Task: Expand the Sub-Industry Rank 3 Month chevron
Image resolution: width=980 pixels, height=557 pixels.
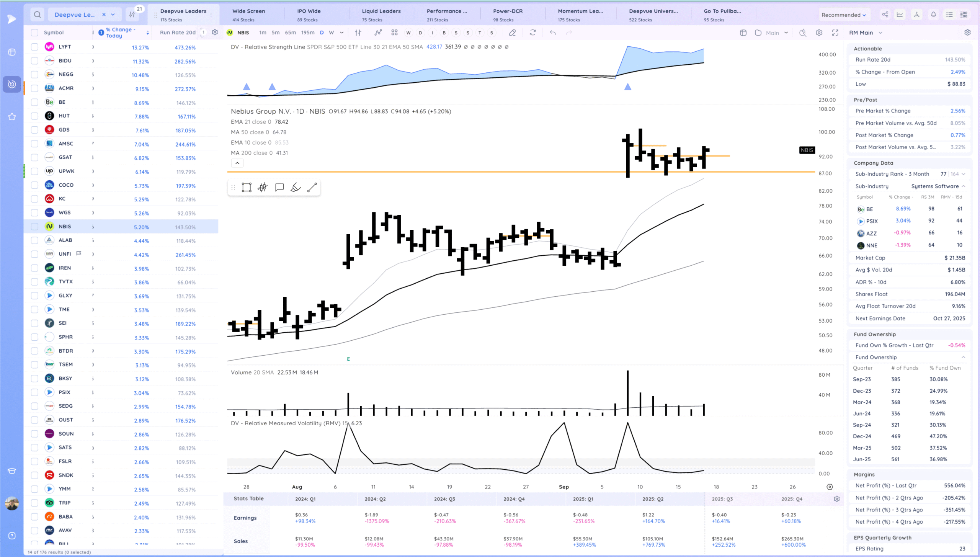Action: point(963,174)
